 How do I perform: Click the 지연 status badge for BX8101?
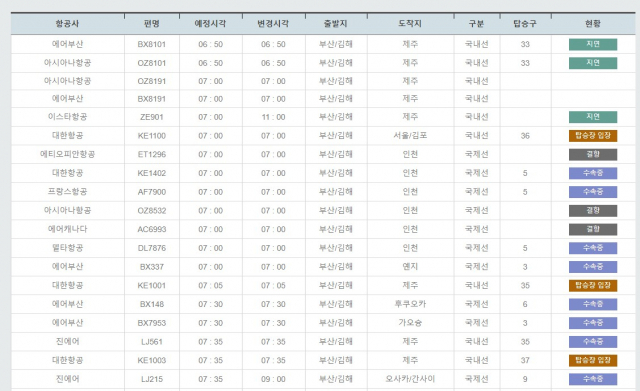(593, 44)
